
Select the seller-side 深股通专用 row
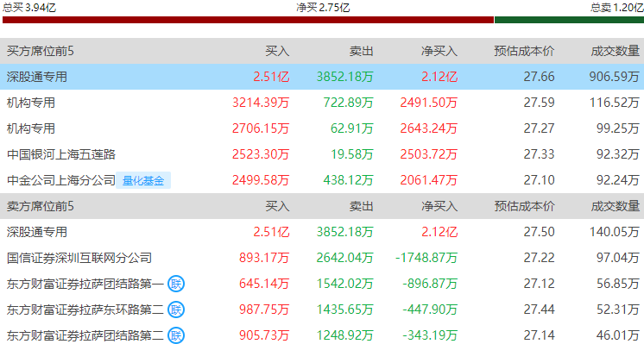click(x=322, y=232)
